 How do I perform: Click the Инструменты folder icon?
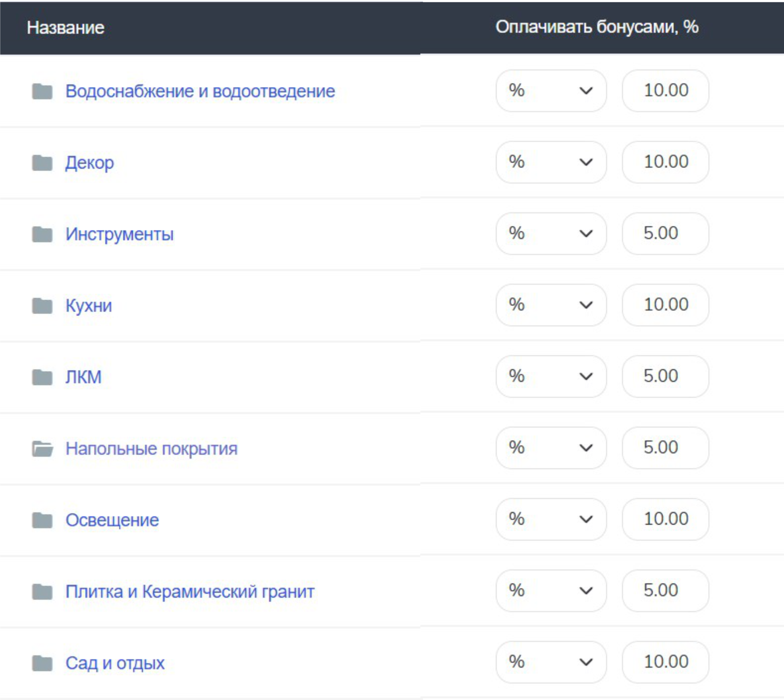[x=42, y=234]
